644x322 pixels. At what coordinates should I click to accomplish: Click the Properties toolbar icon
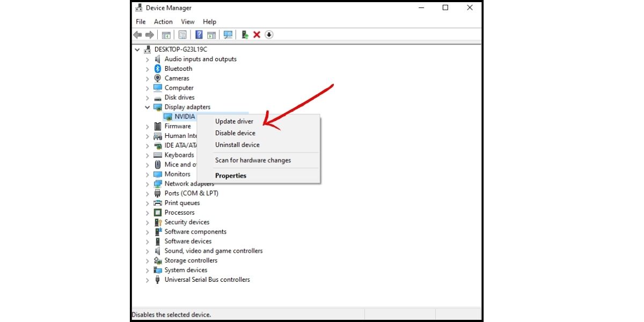pyautogui.click(x=182, y=34)
